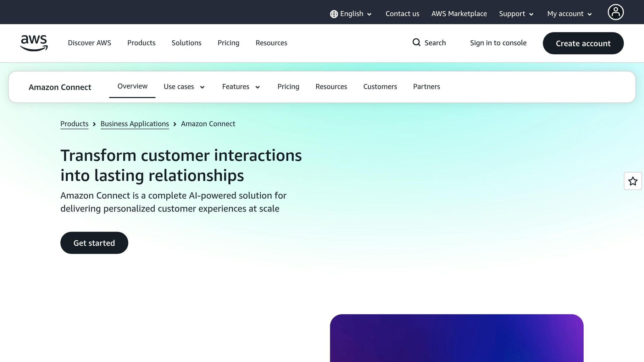
Task: Click the magnifying glass search icon
Action: tap(416, 42)
